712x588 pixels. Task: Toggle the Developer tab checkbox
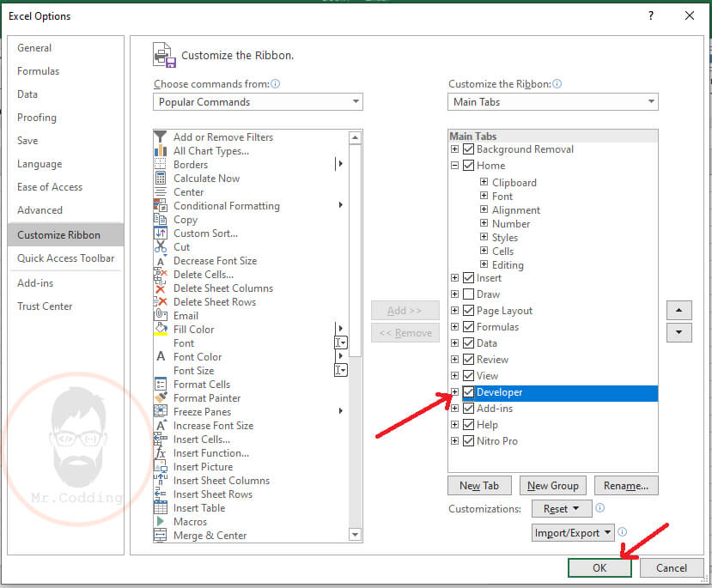click(469, 392)
